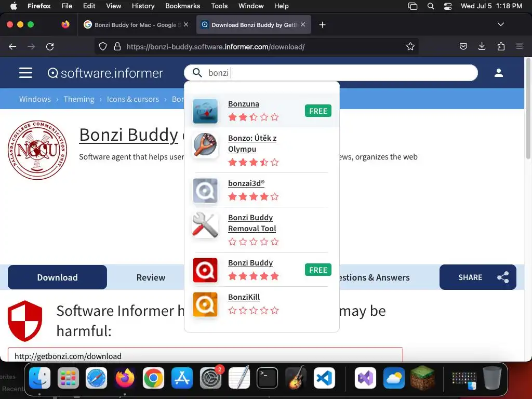Open the tracking protection shield icon
Screen dimensions: 532x399
pos(102,46)
